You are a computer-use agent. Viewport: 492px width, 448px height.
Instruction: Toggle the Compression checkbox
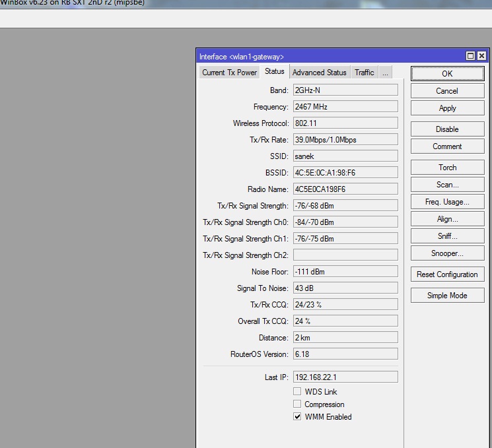[x=297, y=404]
